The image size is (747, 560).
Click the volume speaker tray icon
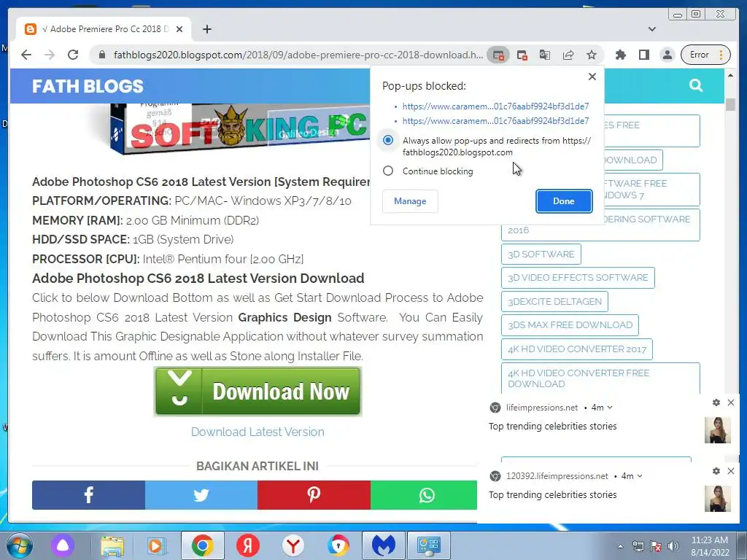coord(673,546)
